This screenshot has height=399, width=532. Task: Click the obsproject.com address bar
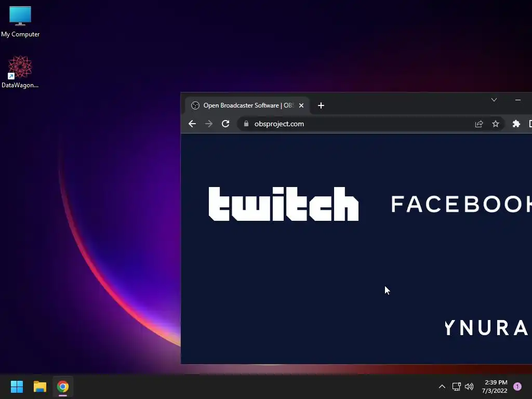370,124
